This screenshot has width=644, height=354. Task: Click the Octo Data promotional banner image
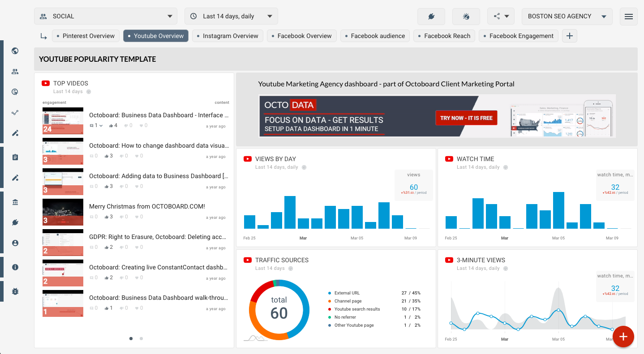tap(437, 115)
